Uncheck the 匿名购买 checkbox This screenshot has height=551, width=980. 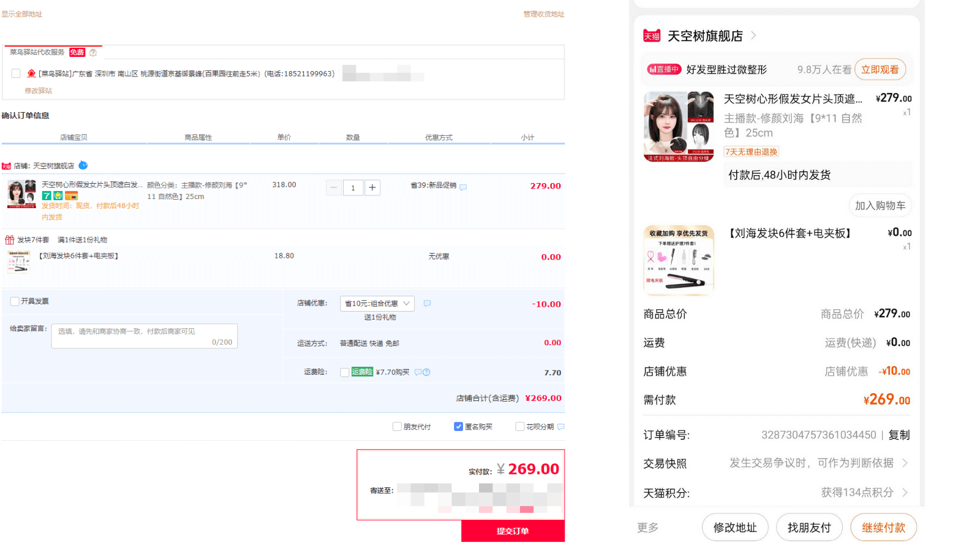[x=458, y=426]
